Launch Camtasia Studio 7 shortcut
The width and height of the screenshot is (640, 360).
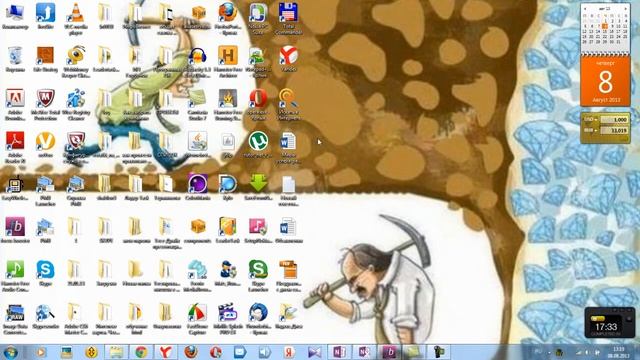(x=198, y=104)
